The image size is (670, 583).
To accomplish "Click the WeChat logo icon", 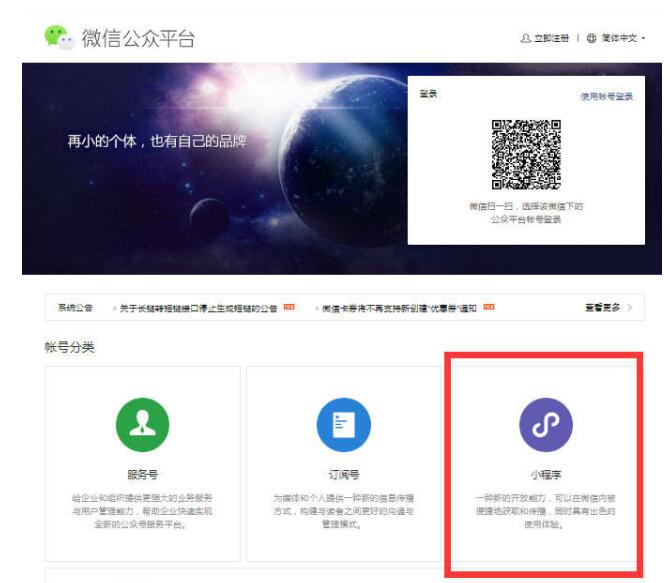I will [x=59, y=38].
